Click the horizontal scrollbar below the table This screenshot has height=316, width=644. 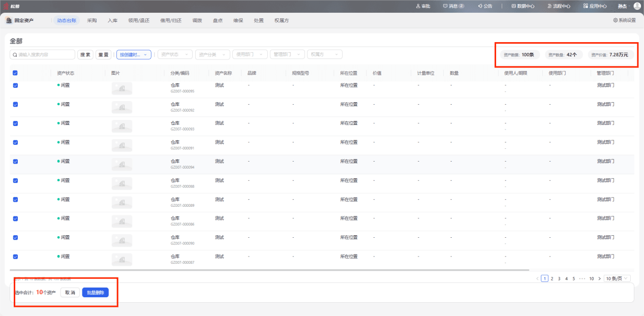coord(269,270)
